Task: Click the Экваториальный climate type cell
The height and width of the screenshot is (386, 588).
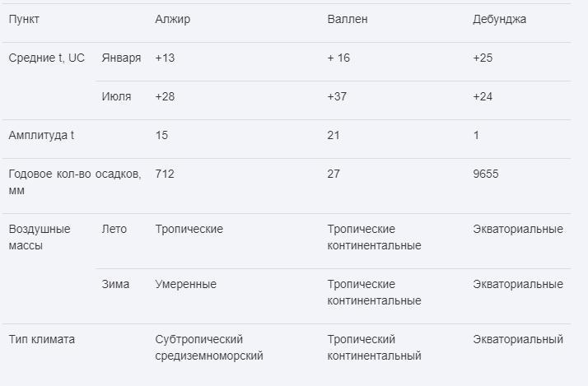Action: (518, 340)
